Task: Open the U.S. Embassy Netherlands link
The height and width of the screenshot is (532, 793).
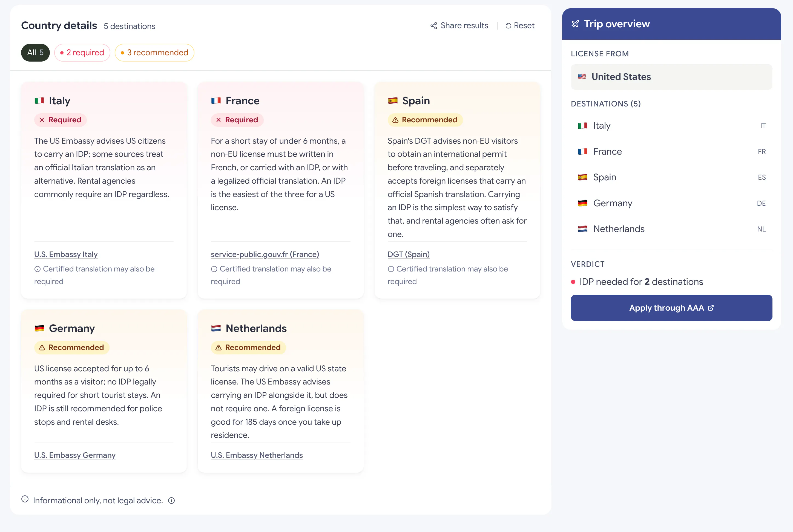Action: coord(257,455)
